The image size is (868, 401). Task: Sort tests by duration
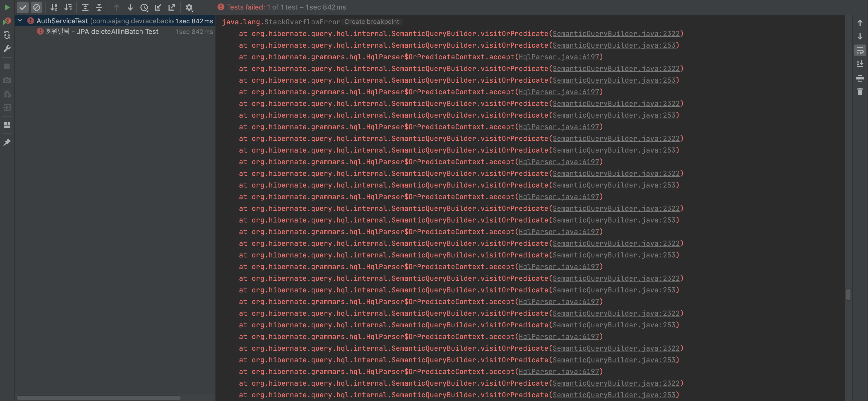68,7
